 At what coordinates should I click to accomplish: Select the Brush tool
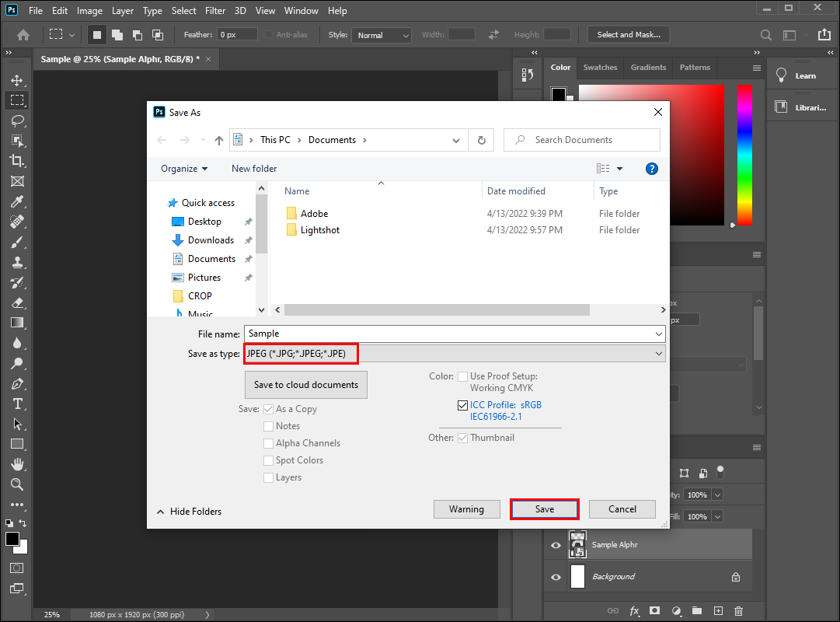pyautogui.click(x=16, y=242)
